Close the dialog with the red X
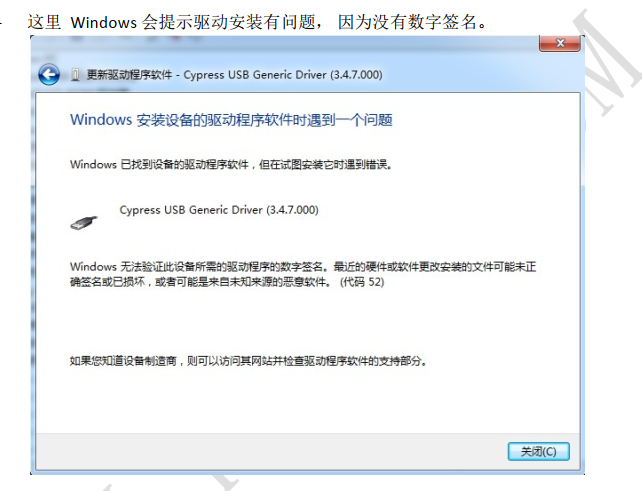The width and height of the screenshot is (642, 491). tap(560, 43)
